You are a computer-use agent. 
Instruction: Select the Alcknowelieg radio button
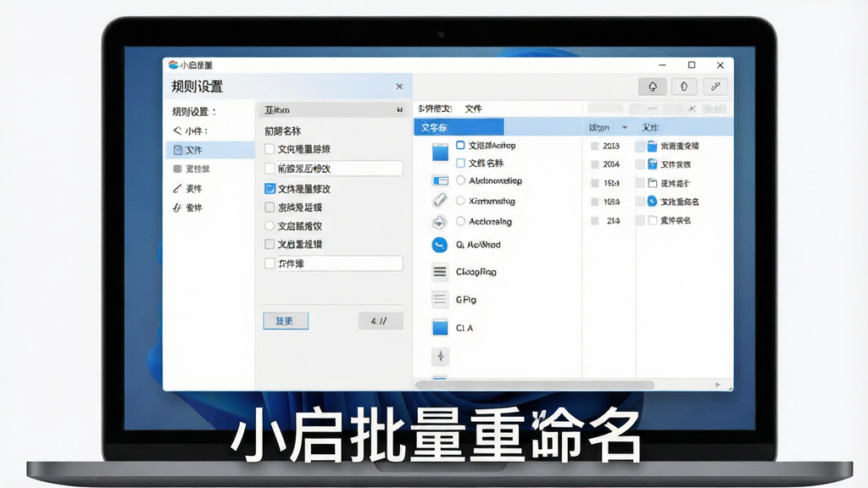coord(460,180)
